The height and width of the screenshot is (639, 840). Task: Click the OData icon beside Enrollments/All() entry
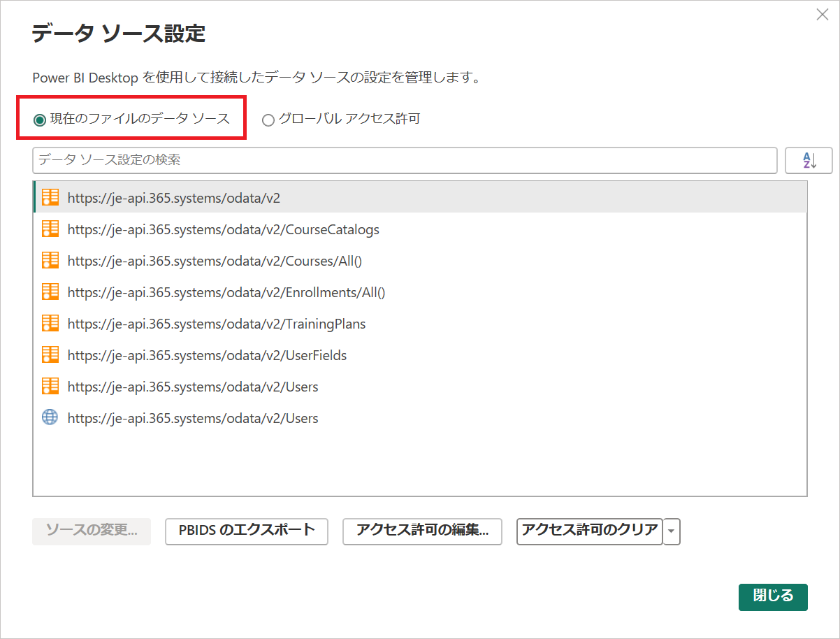50,292
